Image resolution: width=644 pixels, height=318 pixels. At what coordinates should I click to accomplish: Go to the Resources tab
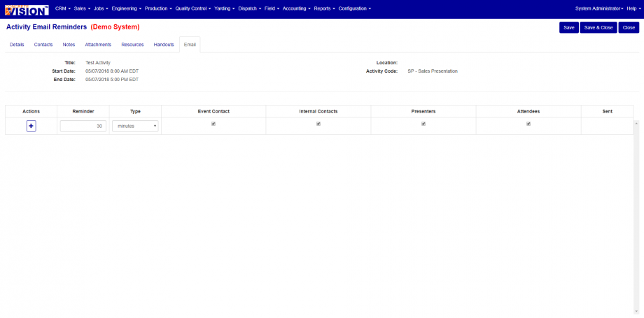pos(132,45)
